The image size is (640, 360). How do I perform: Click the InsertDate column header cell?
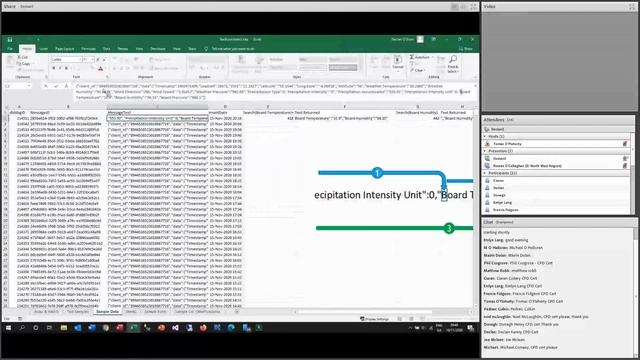click(x=225, y=112)
